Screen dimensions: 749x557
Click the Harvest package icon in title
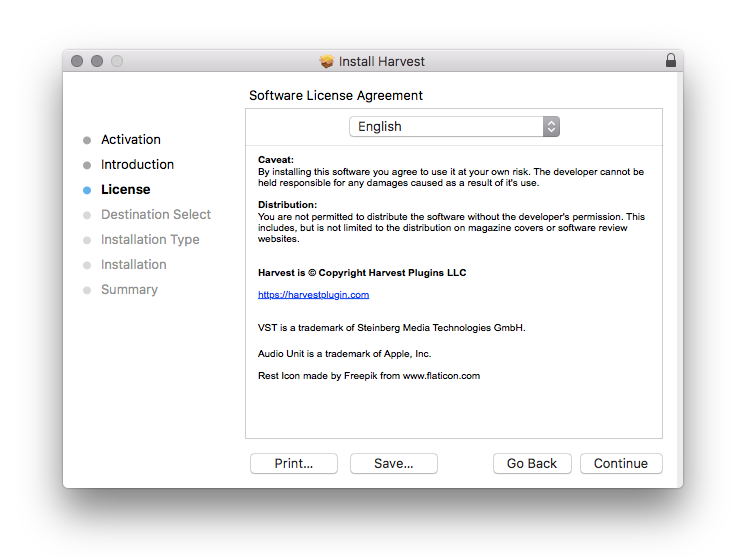coord(327,61)
